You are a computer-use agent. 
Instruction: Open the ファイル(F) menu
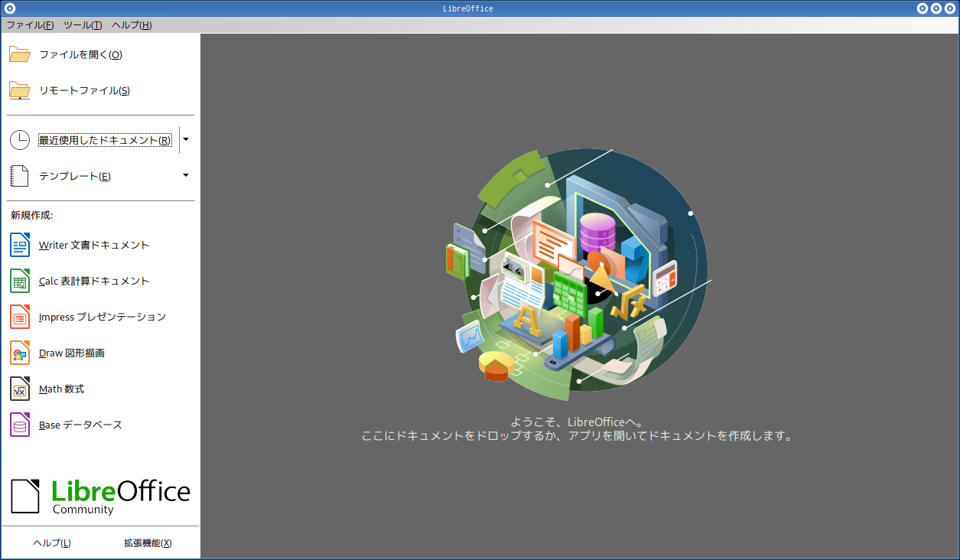[x=30, y=25]
